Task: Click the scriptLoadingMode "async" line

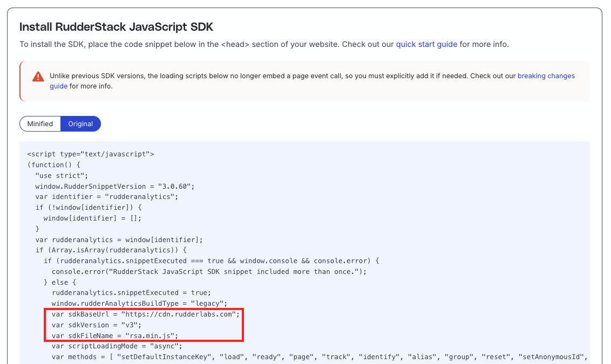Action: [117, 346]
